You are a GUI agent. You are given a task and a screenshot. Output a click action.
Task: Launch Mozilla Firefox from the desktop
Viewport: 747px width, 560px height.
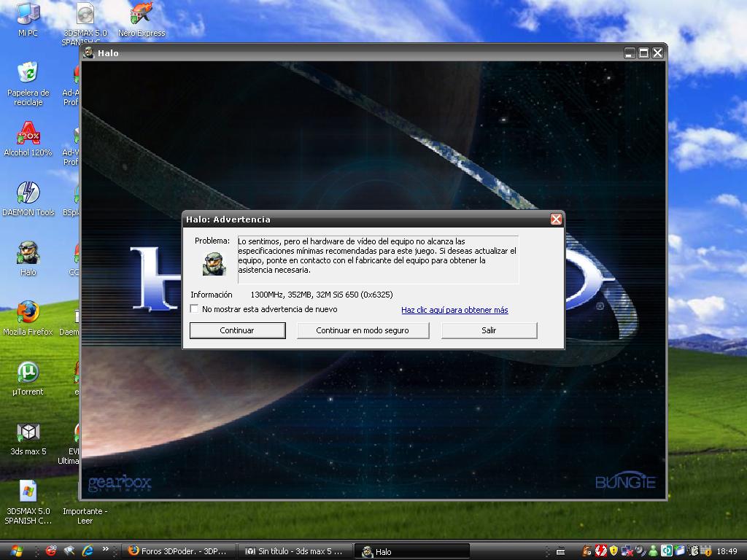28,318
